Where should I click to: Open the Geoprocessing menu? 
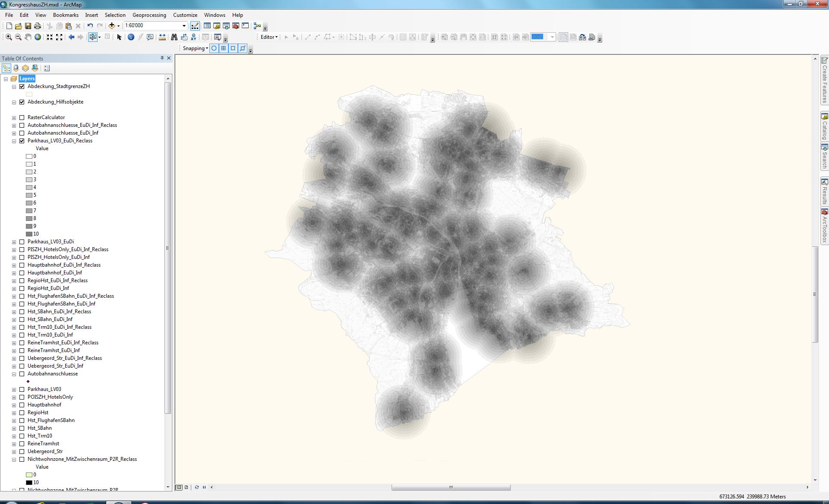(x=149, y=15)
